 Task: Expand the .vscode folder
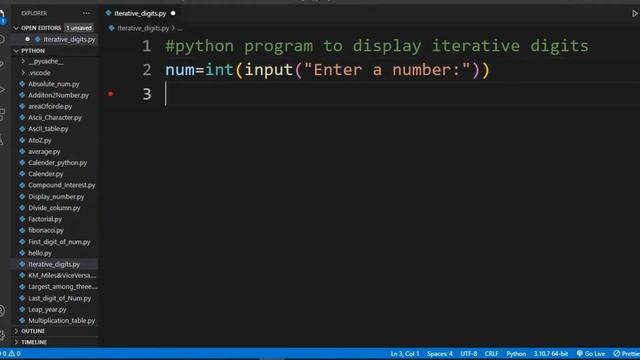point(40,73)
